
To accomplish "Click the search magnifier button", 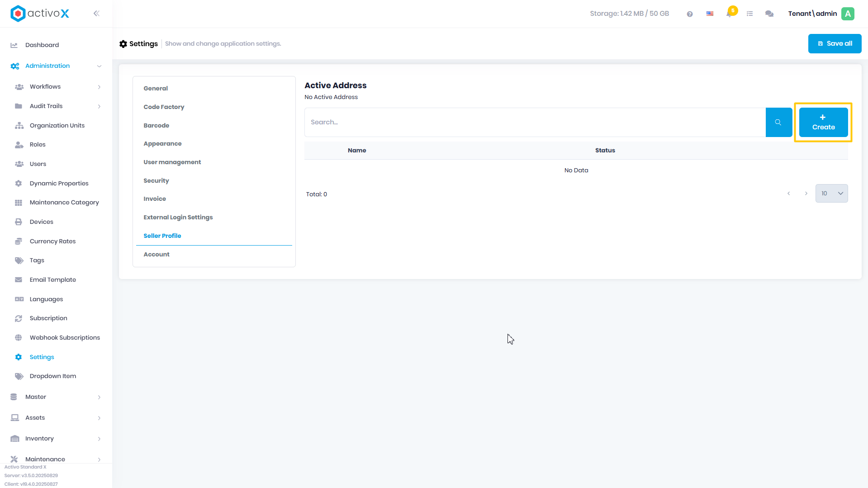I will coord(778,122).
